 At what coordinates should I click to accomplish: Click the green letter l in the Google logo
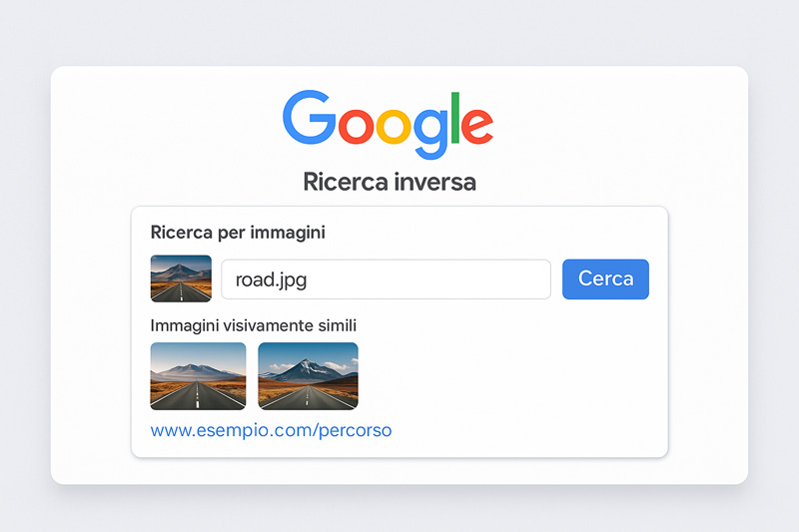coord(455,118)
